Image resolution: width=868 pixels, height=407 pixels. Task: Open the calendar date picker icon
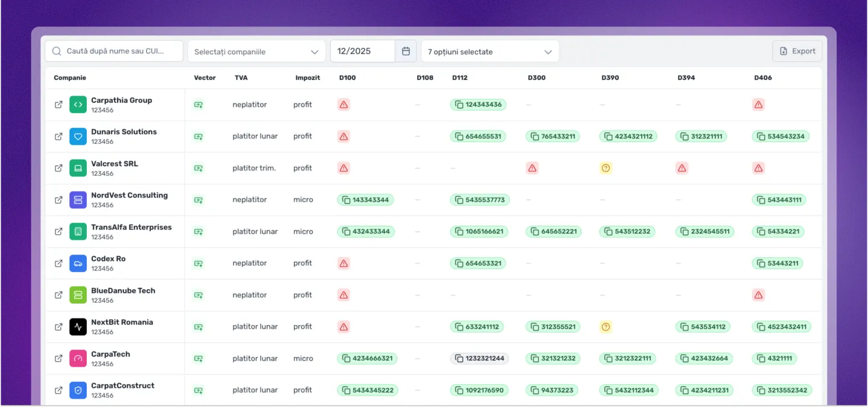[406, 51]
